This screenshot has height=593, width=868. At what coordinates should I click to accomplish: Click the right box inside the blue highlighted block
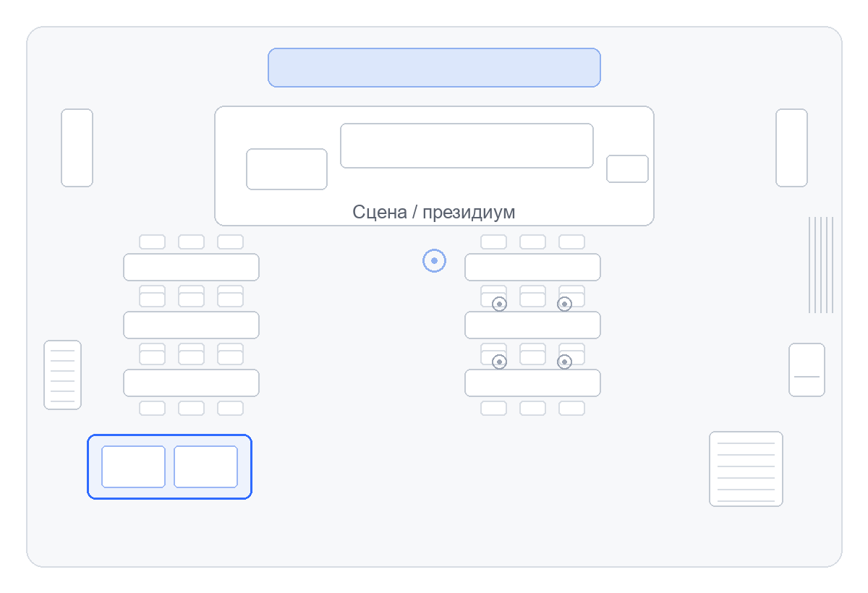tap(205, 466)
